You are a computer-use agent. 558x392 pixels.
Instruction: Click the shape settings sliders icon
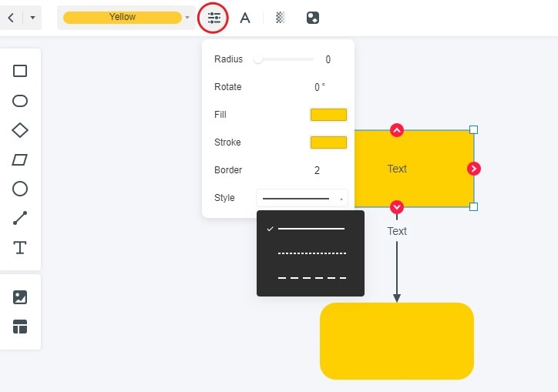pyautogui.click(x=214, y=18)
